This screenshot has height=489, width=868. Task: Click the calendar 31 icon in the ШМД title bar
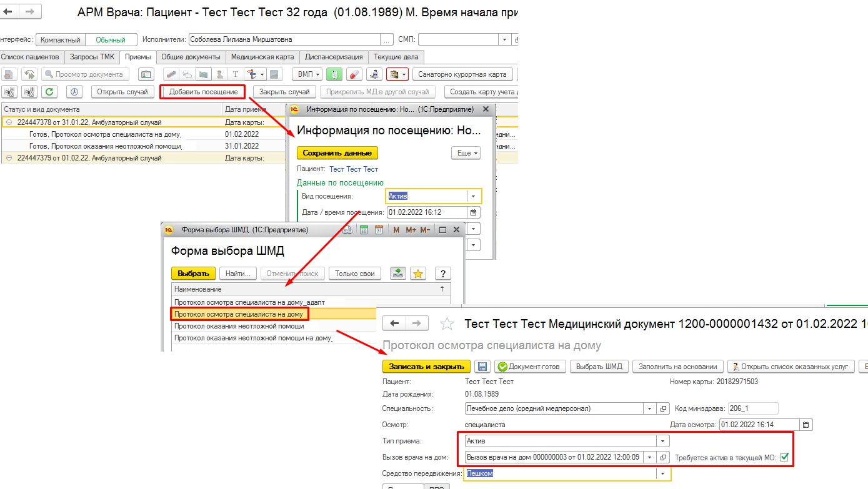coord(379,230)
